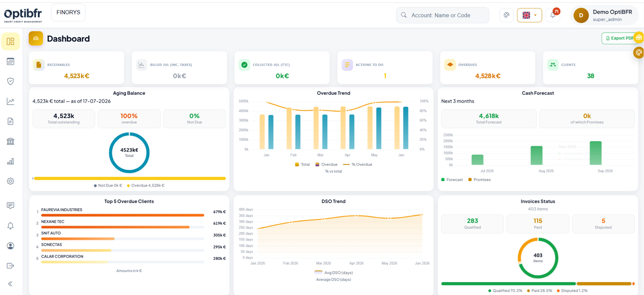Open the Overdues 4,528k€ card
This screenshot has width=644, height=295.
[488, 68]
